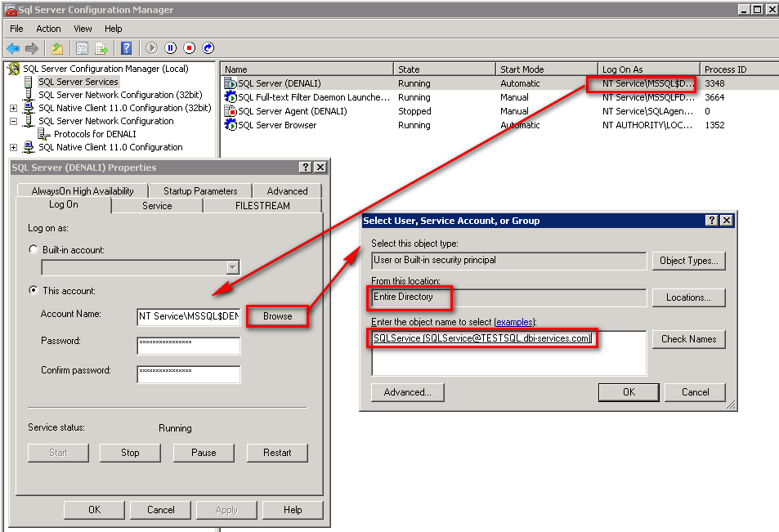This screenshot has height=532, width=779.
Task: Click the Properties toolbar icon
Action: tap(82, 49)
